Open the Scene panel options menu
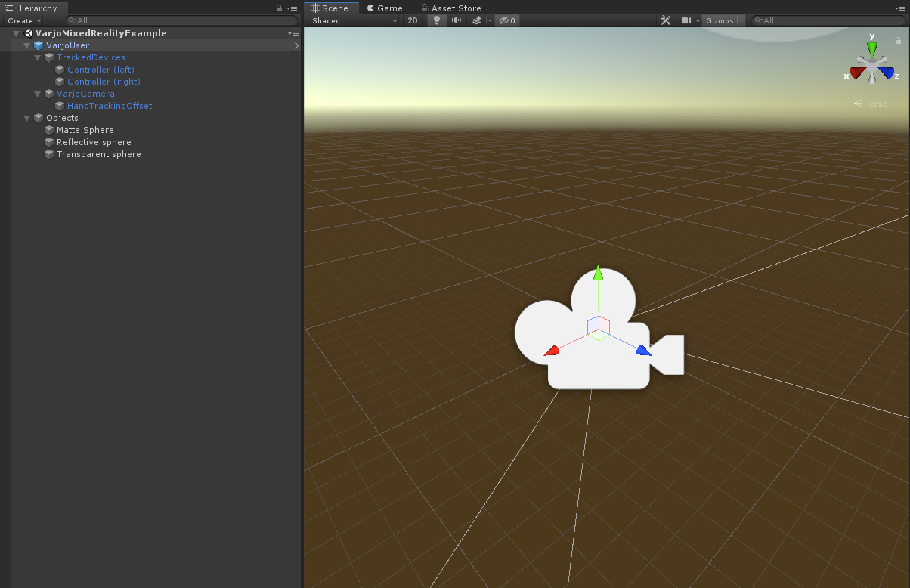The image size is (910, 588). coord(902,8)
